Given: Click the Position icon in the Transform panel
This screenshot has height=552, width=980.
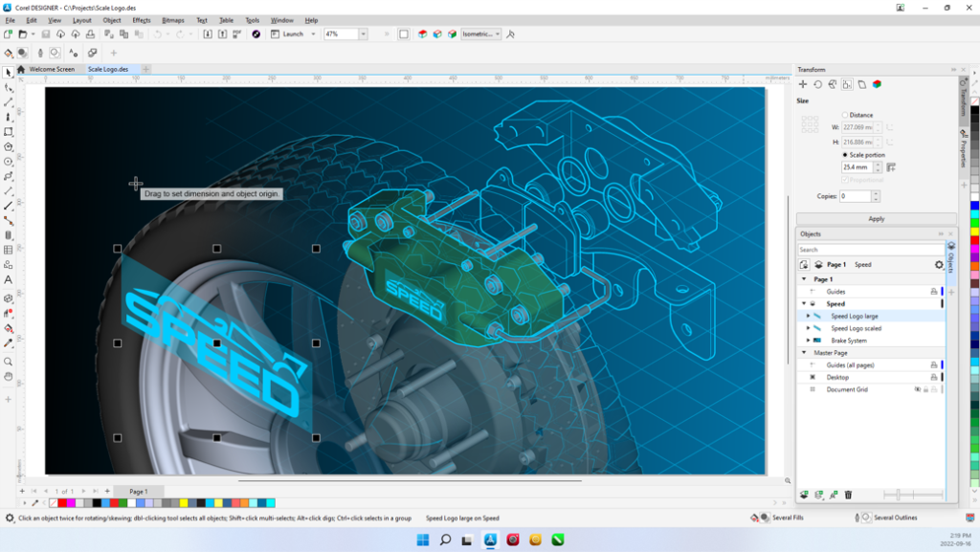Looking at the screenshot, I should (x=804, y=84).
